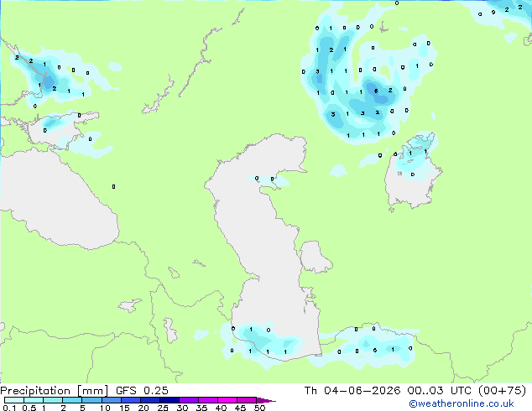The height and width of the screenshot is (411, 532).
Task: Select the 5–10 mm legend color swatch
Action: tap(91, 400)
